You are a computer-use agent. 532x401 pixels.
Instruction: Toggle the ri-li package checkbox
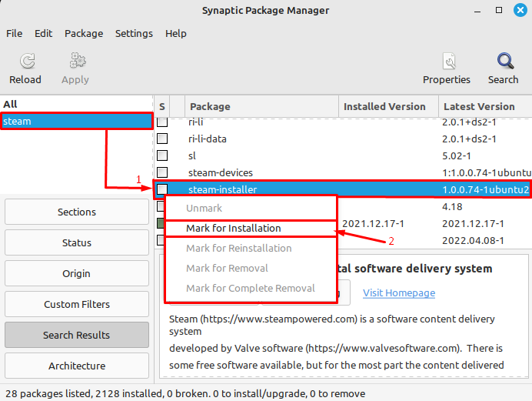pos(162,122)
